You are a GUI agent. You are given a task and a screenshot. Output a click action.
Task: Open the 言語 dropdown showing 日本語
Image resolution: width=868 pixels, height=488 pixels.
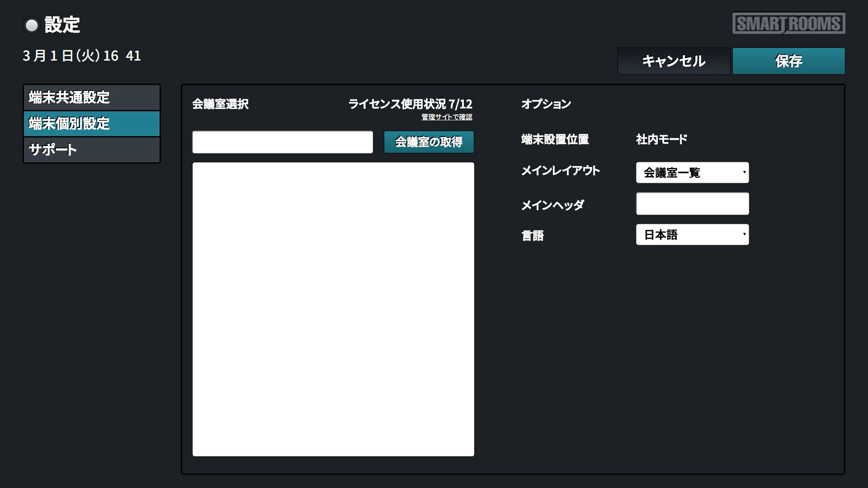click(x=692, y=235)
